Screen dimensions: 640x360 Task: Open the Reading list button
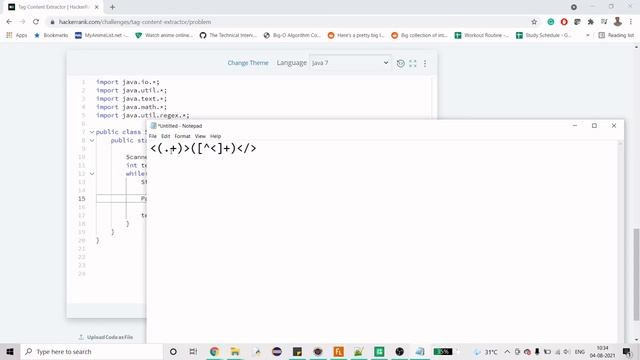coord(616,36)
